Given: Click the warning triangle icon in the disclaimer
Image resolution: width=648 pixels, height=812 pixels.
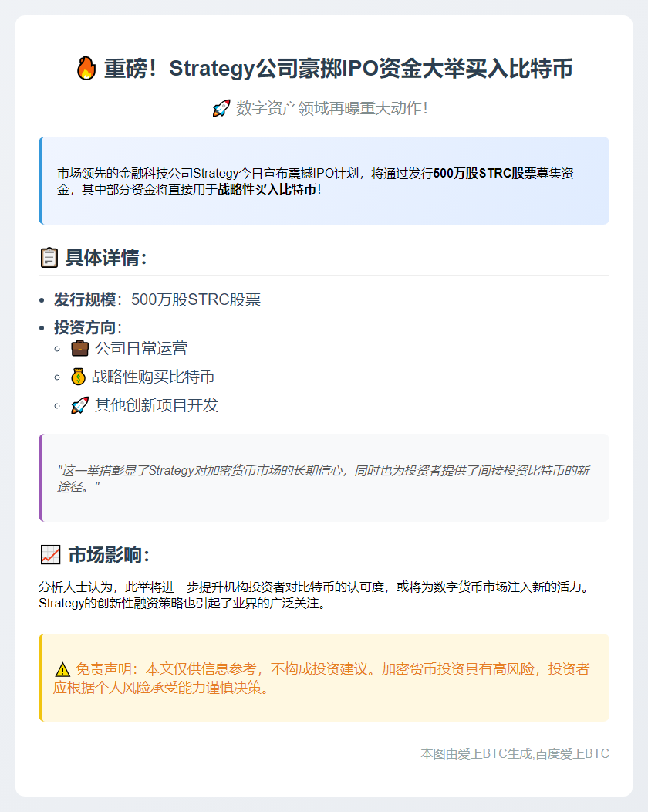Looking at the screenshot, I should pyautogui.click(x=62, y=670).
